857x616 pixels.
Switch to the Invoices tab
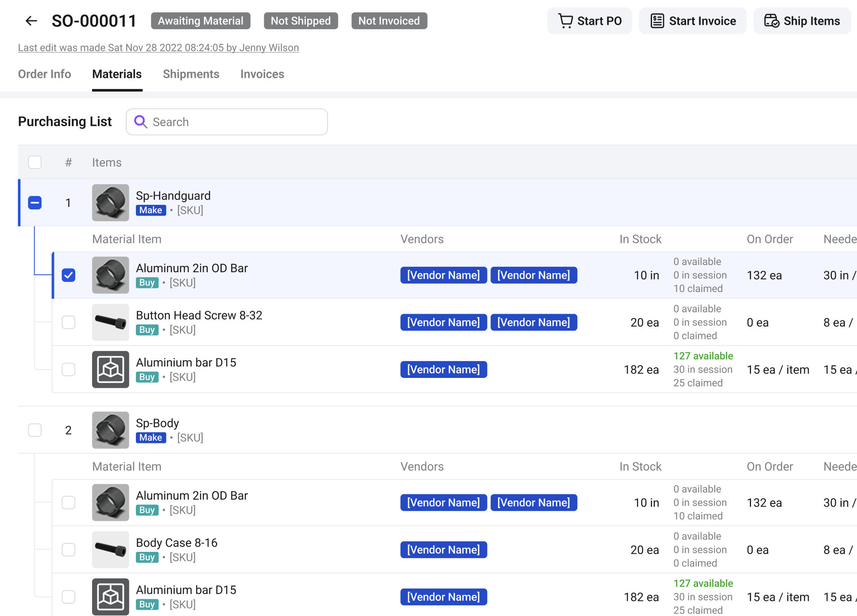pos(262,74)
